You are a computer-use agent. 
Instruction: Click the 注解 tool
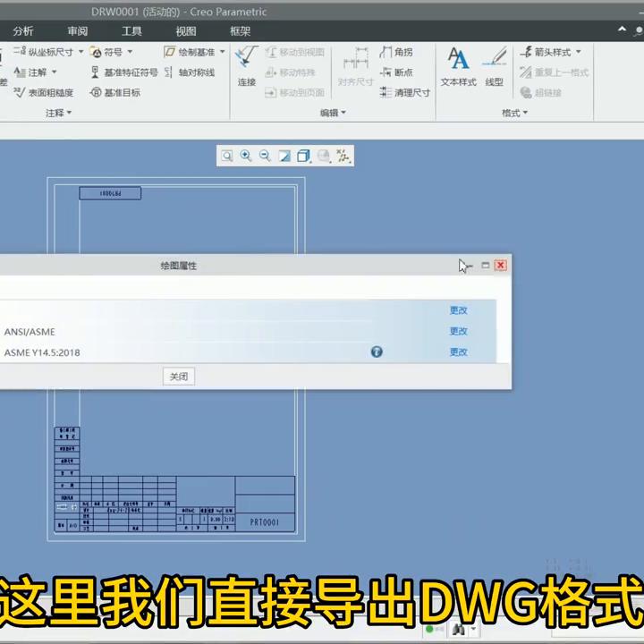(x=30, y=72)
